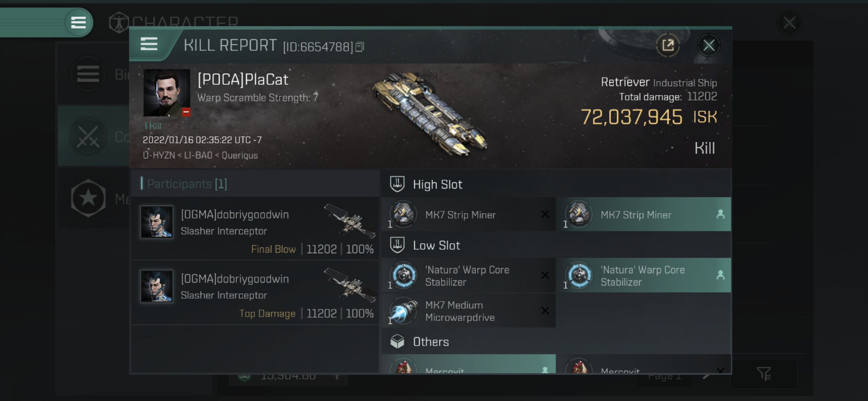Select MK7 Medium Microwarpdrive module icon
This screenshot has height=401, width=868.
(x=403, y=311)
